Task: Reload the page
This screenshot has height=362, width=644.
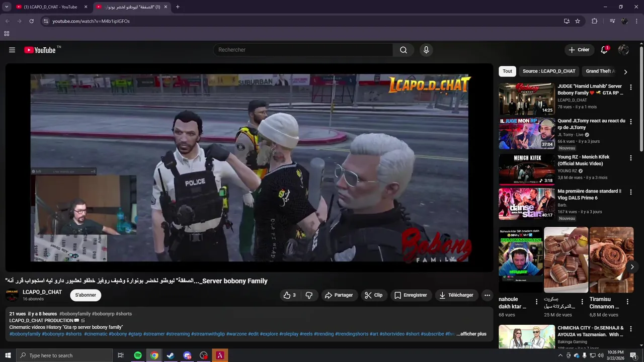Action: click(x=31, y=21)
